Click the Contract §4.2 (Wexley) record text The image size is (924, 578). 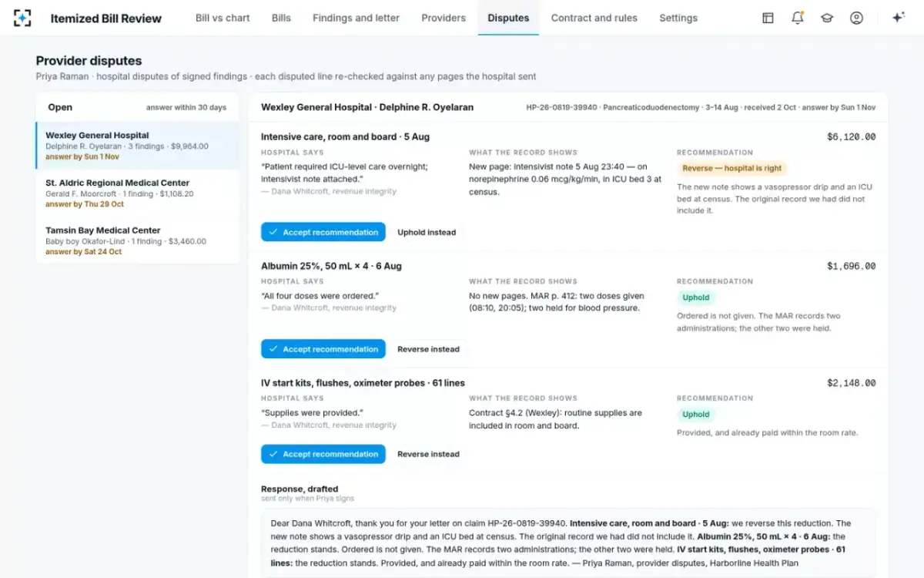[555, 419]
